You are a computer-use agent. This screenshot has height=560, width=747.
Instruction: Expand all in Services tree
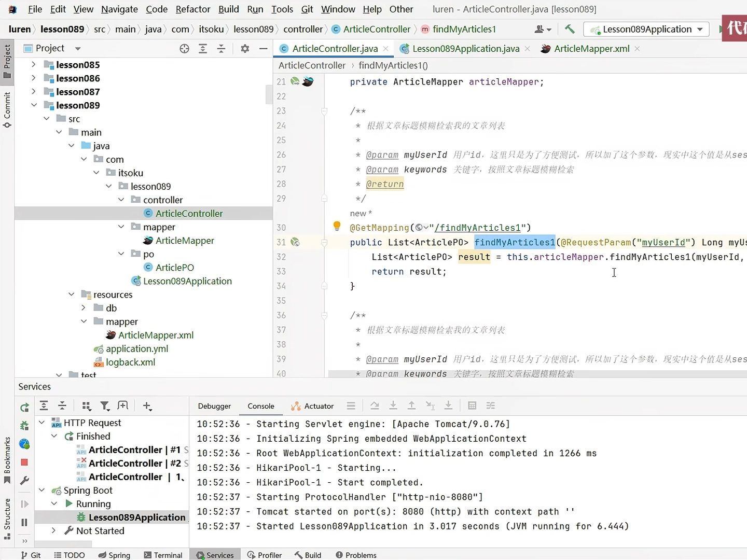(44, 406)
